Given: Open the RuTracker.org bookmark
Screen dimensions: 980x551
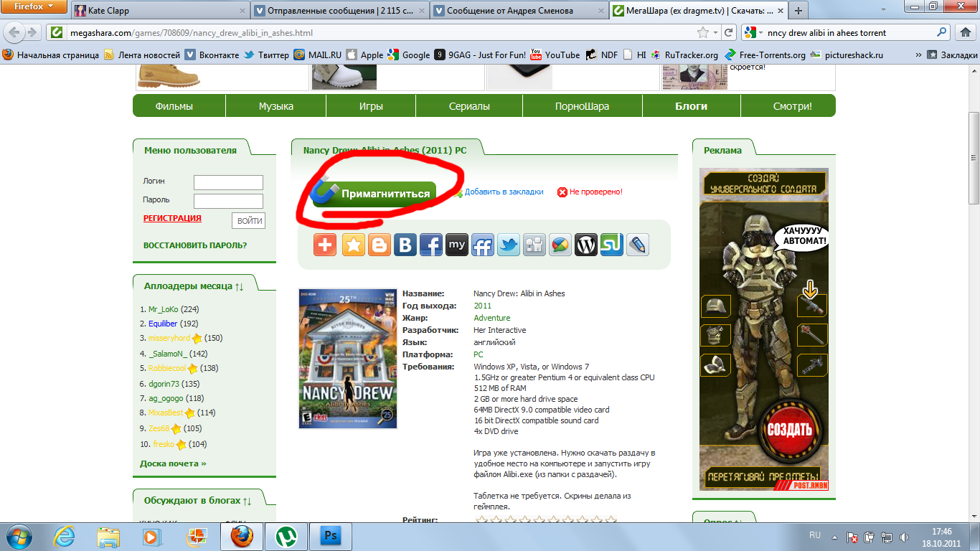Looking at the screenshot, I should click(x=684, y=55).
